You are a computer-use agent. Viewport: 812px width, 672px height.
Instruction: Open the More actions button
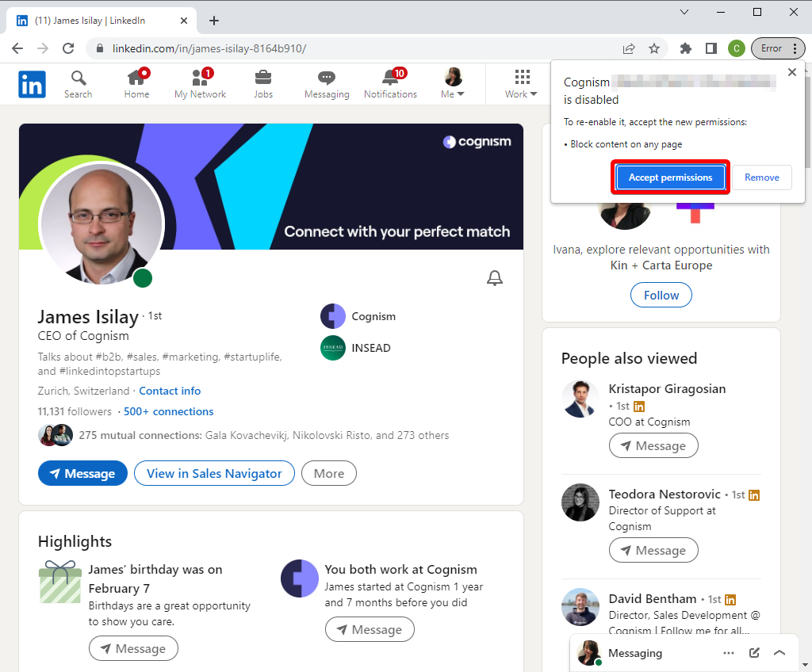(329, 474)
